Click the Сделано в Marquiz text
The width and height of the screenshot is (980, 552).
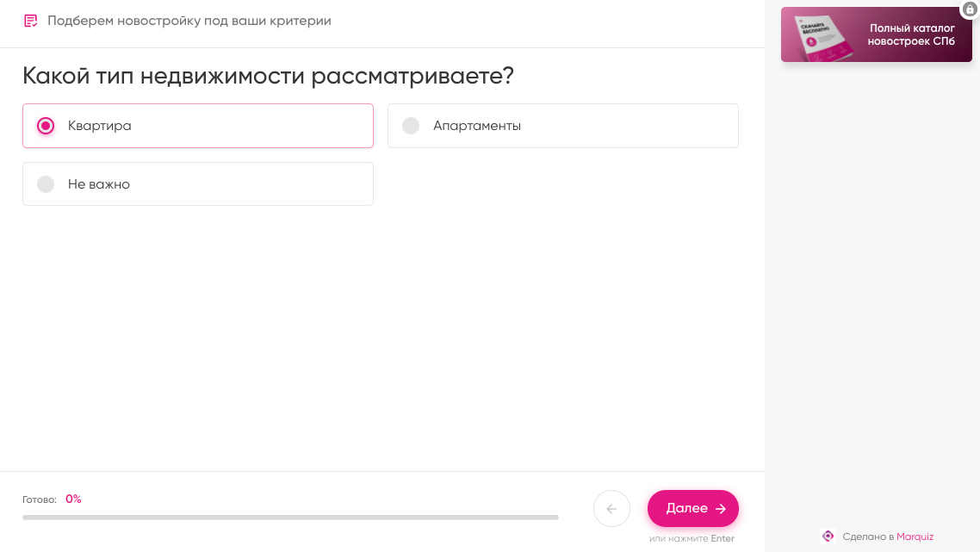tap(887, 536)
